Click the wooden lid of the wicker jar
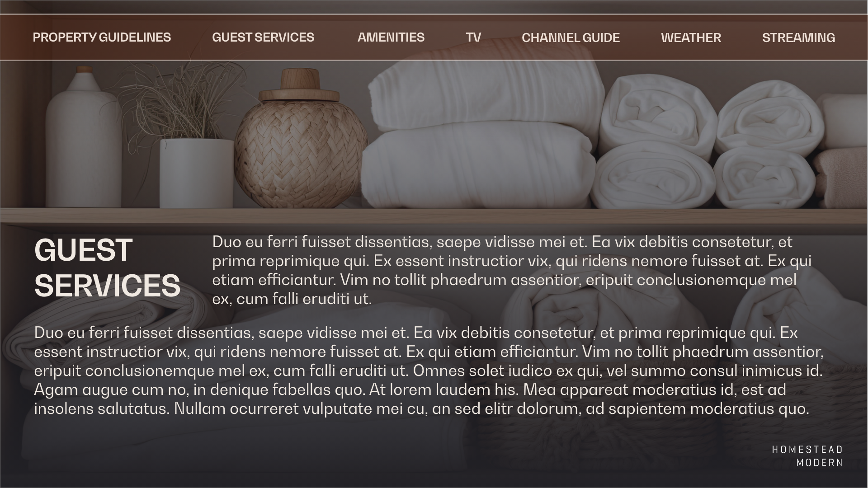The width and height of the screenshot is (868, 488). point(299,86)
